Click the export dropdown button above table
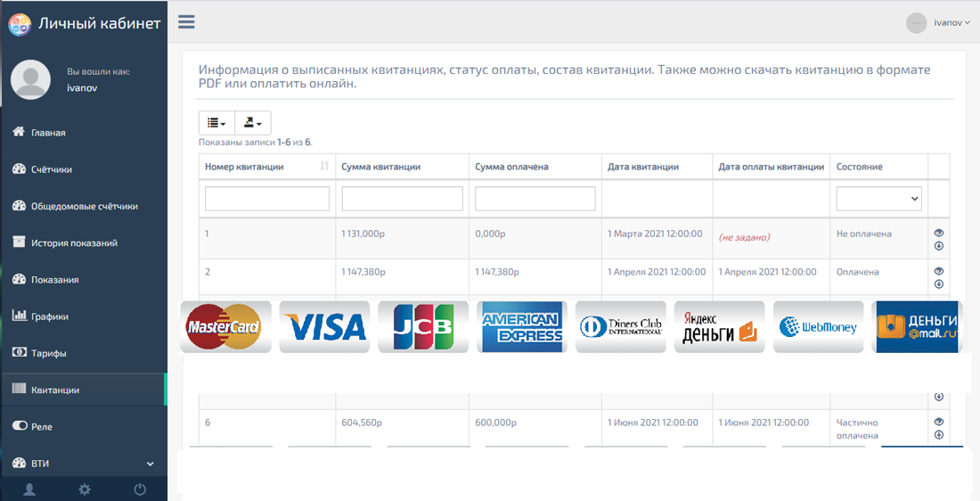 (x=253, y=123)
